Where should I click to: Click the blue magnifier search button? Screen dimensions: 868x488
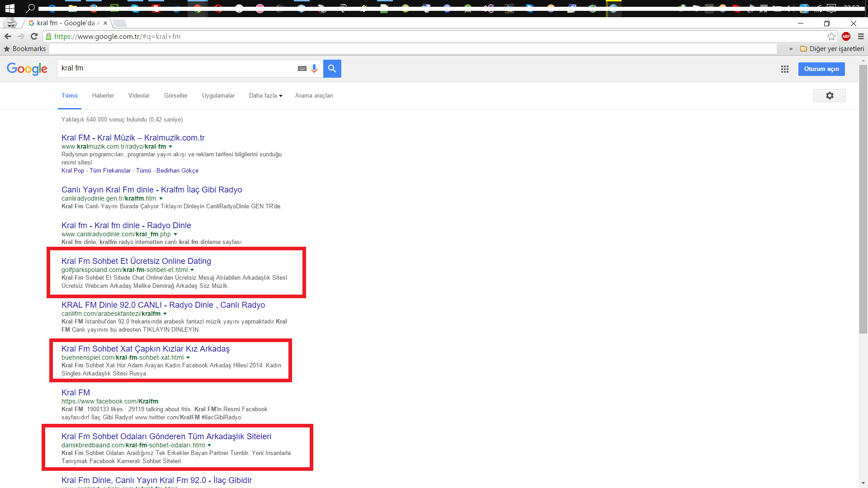tap(332, 69)
